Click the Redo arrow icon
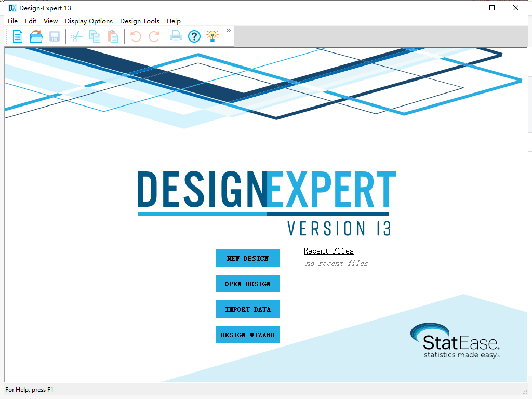The width and height of the screenshot is (532, 399). coord(154,36)
